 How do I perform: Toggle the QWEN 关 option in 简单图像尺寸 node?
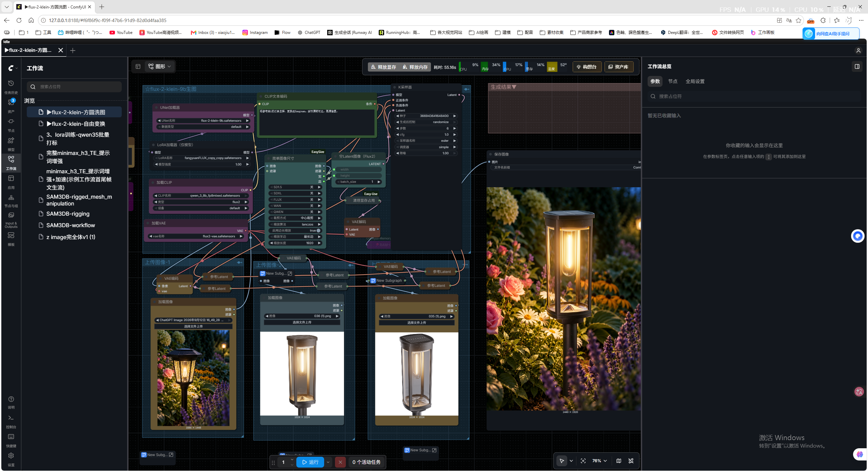(x=295, y=212)
